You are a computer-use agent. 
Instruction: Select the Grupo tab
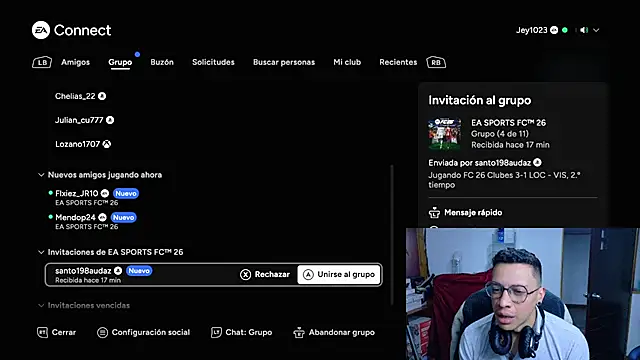click(x=120, y=62)
